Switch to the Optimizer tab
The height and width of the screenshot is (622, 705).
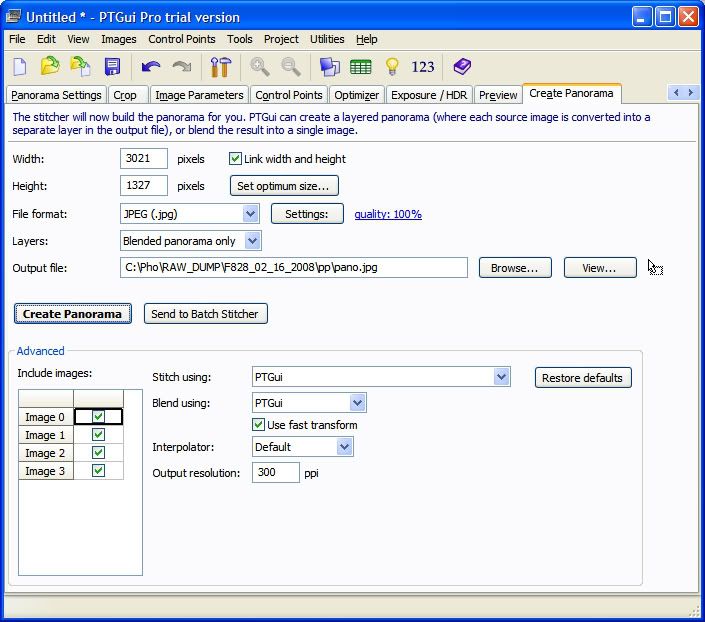point(357,95)
